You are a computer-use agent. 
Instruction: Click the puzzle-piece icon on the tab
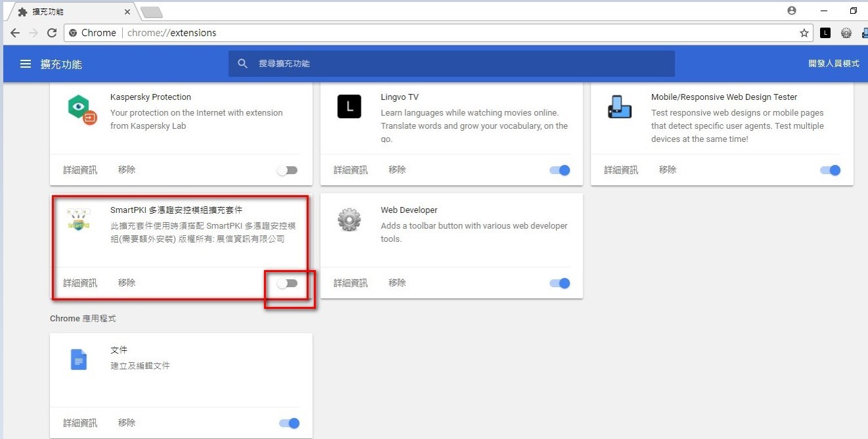click(23, 12)
